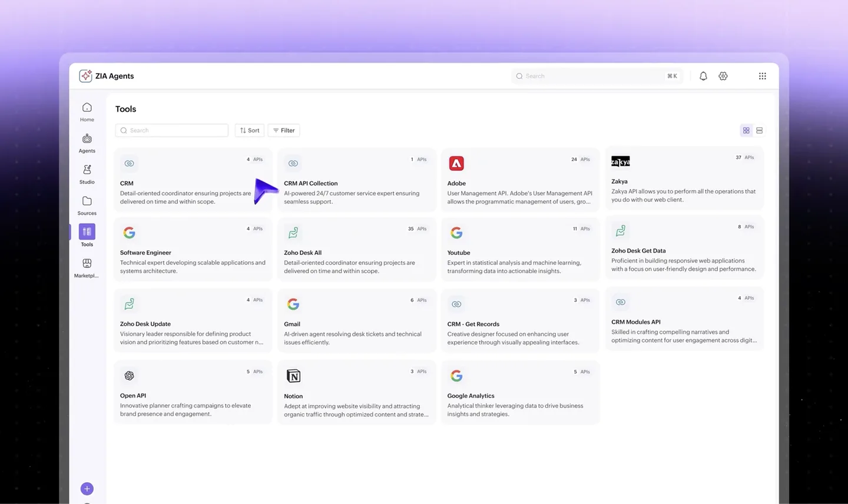Open the Youtube tool card

tap(520, 250)
